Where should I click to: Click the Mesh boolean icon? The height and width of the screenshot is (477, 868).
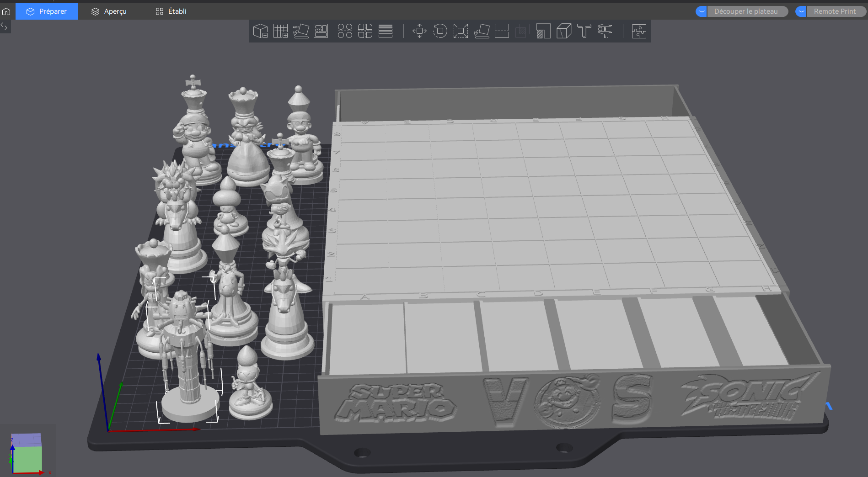tap(522, 31)
